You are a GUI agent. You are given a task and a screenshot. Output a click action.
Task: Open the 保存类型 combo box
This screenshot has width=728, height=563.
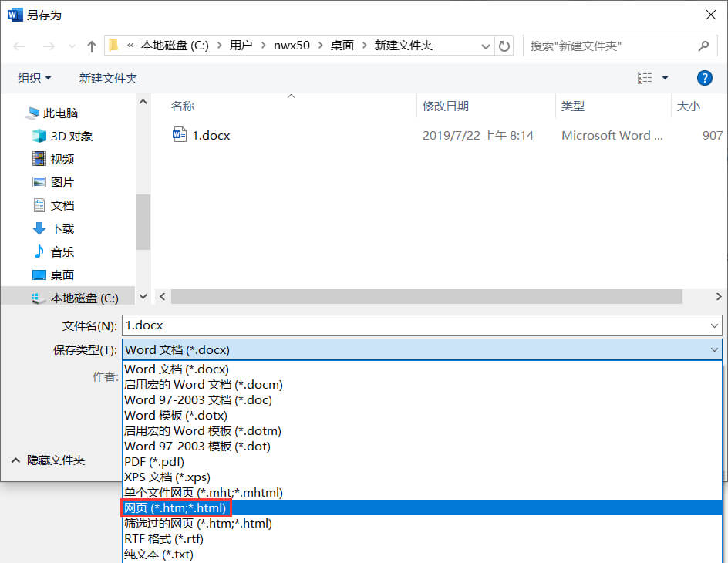tap(422, 349)
